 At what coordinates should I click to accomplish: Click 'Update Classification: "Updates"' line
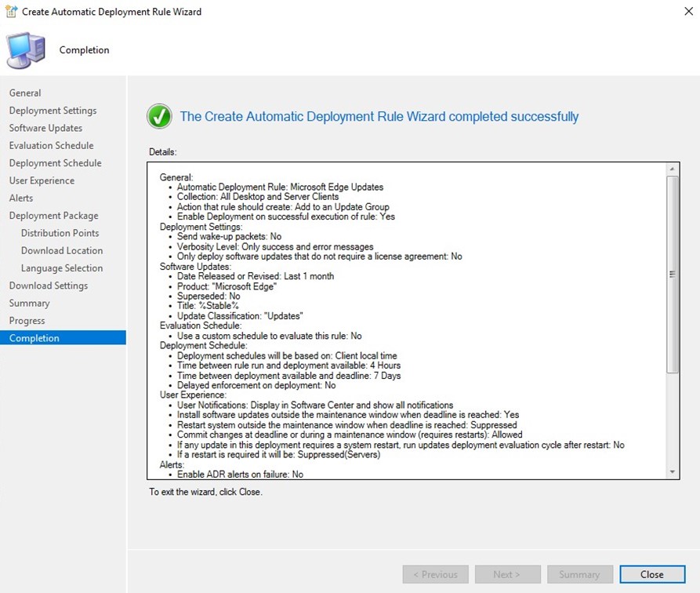click(x=240, y=316)
